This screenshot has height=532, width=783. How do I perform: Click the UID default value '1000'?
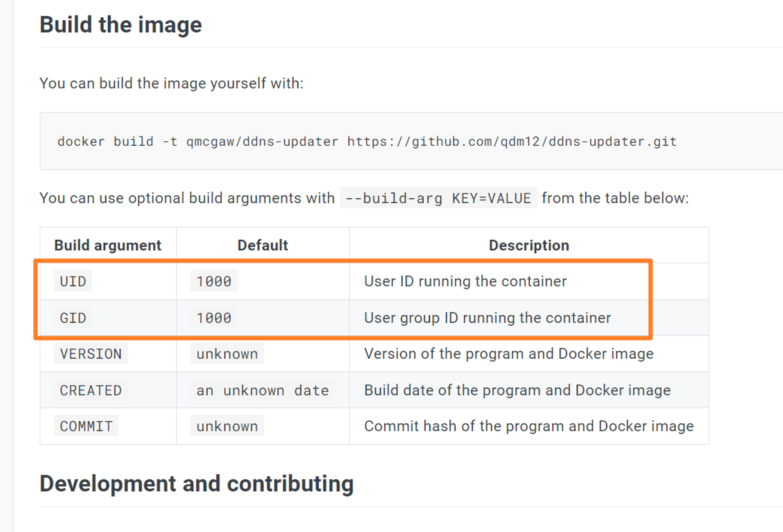pos(214,281)
